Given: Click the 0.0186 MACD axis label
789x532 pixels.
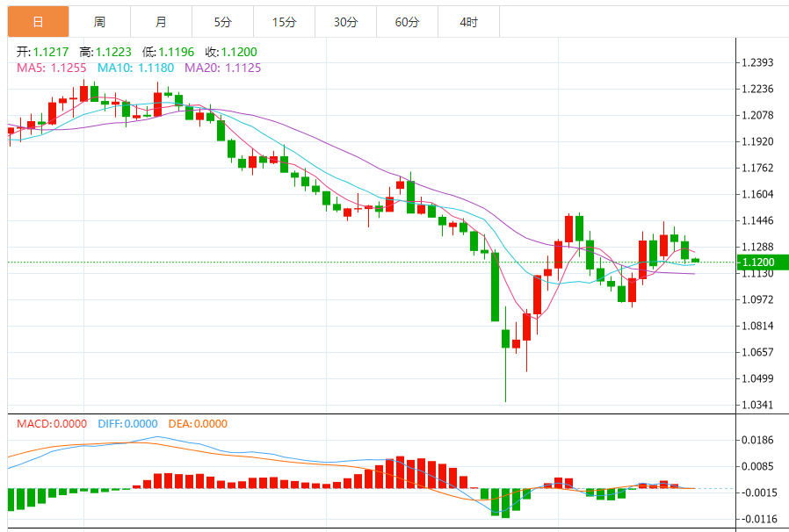Looking at the screenshot, I should [757, 440].
